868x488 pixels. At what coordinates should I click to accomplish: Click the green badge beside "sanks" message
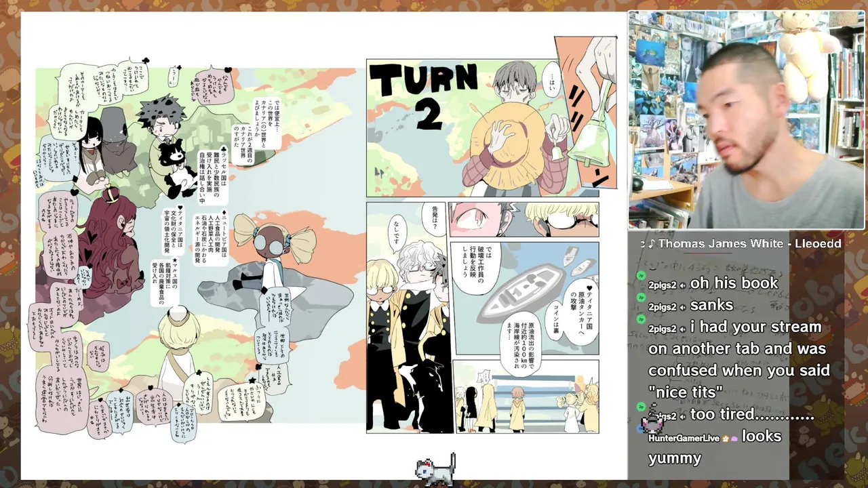pyautogui.click(x=641, y=298)
